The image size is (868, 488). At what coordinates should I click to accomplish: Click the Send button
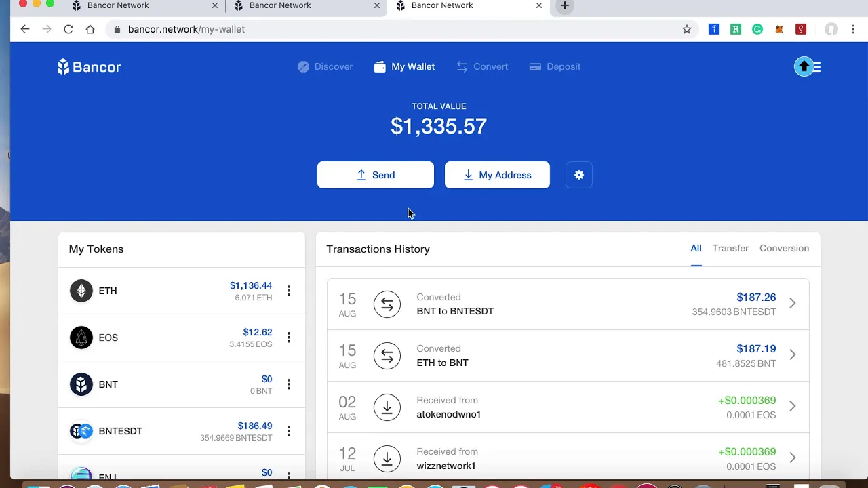coord(376,175)
